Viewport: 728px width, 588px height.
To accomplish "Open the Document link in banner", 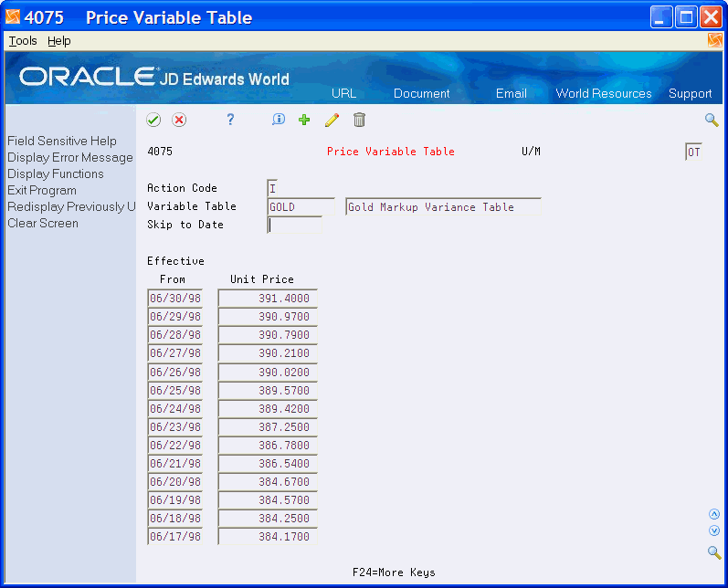I will click(x=422, y=93).
